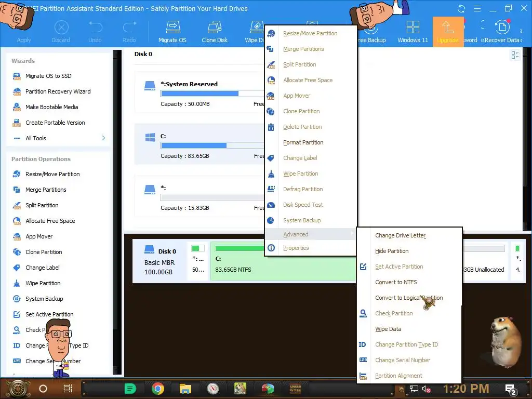Select the System Reserved partition card

[x=199, y=92]
